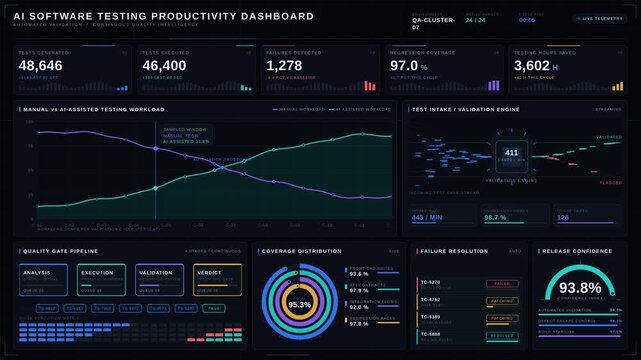The height and width of the screenshot is (360, 641).
Task: Open failure row TC-4752
Action: coord(468,302)
